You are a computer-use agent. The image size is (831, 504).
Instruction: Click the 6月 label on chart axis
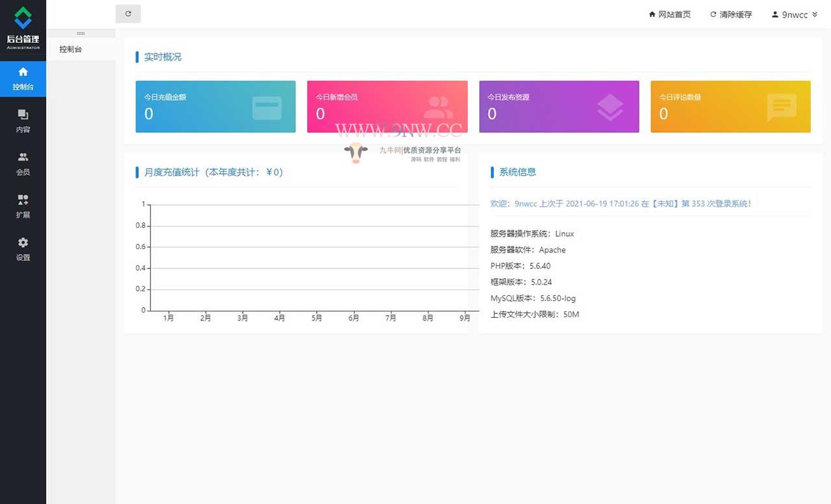(354, 318)
